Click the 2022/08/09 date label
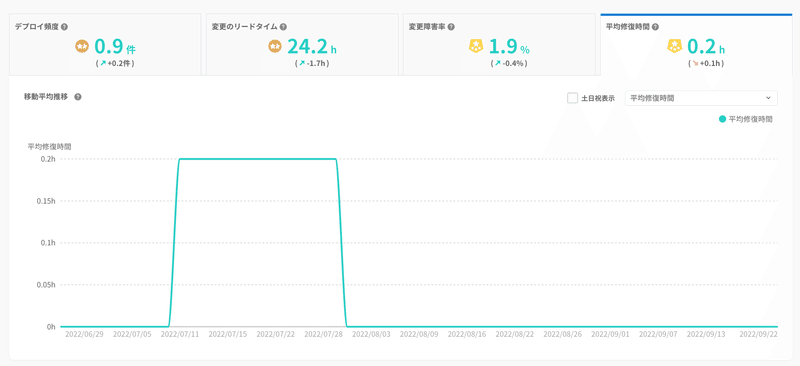 tap(419, 334)
